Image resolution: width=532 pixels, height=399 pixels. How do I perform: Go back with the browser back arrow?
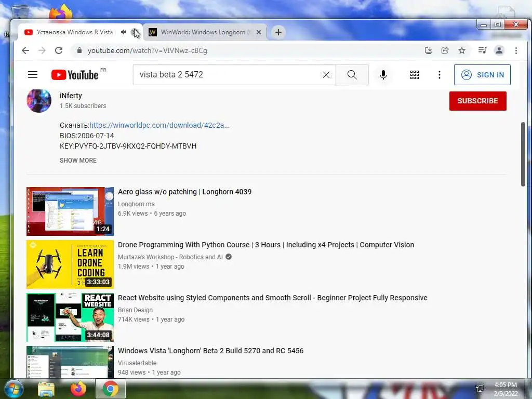[25, 50]
